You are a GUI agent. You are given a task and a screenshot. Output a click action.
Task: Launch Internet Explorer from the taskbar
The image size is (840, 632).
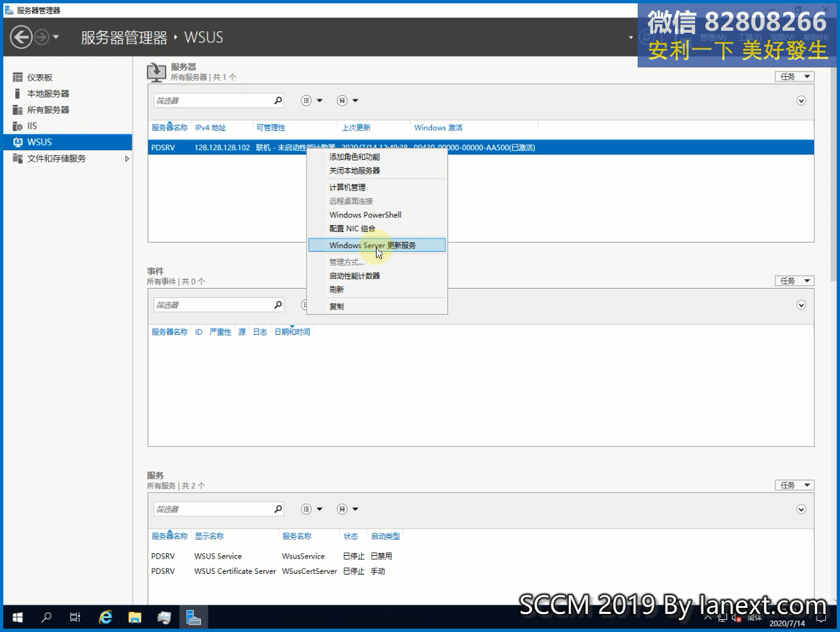106,618
